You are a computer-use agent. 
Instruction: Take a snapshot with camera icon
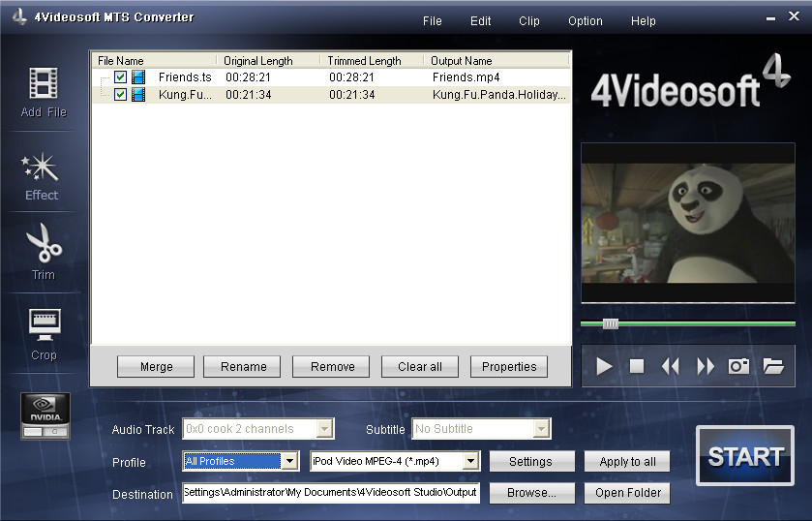739,366
